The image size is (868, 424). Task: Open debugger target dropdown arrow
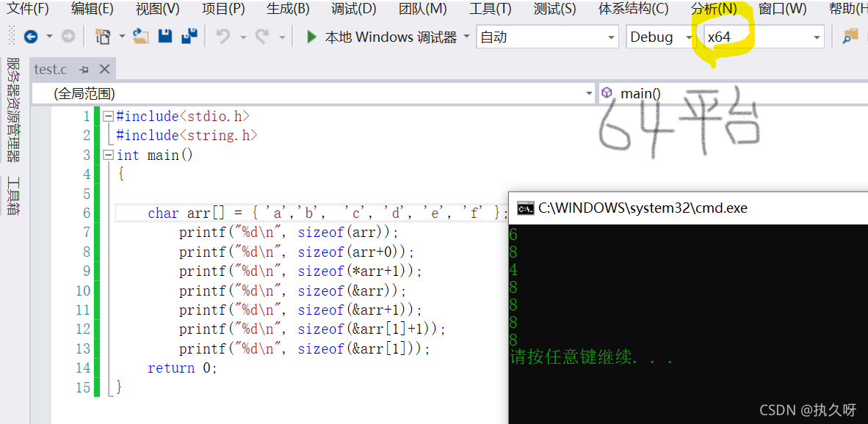pos(466,37)
